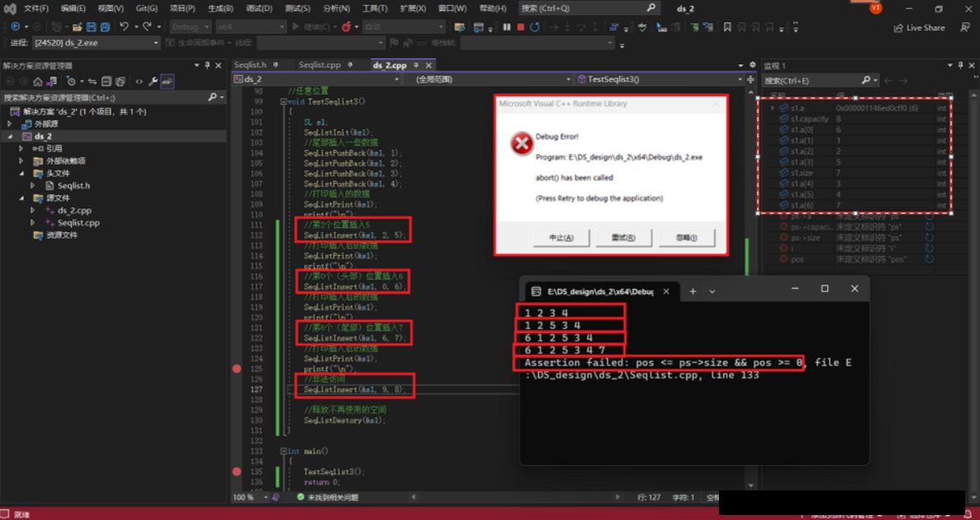Click 重试(R) retry button in error dialog

point(623,238)
